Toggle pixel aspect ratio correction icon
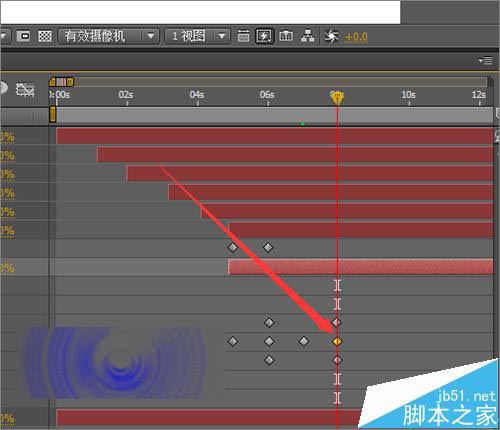 click(x=243, y=36)
